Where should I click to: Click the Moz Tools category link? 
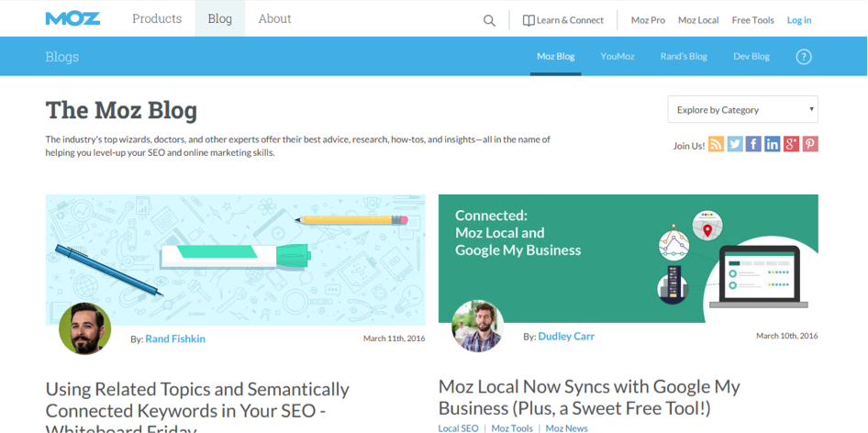click(511, 428)
